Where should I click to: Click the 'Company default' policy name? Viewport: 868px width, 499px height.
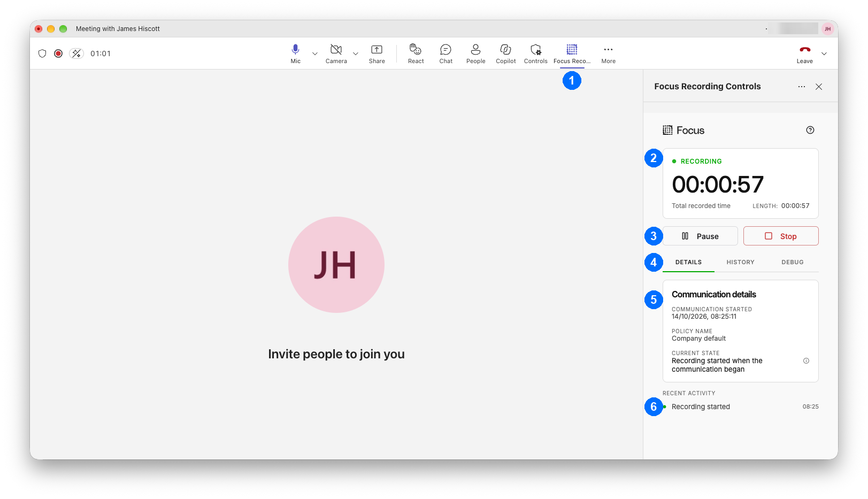pos(698,339)
